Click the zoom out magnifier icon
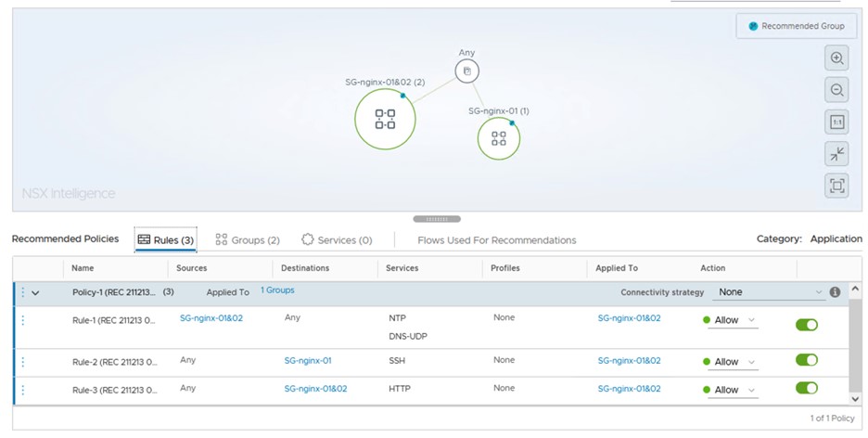868x438 pixels. point(836,90)
